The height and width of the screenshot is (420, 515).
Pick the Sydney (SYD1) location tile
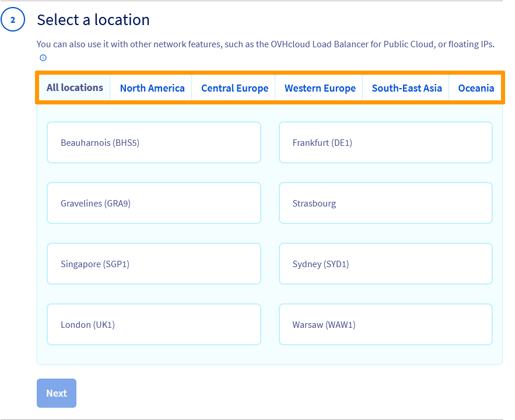coord(386,264)
